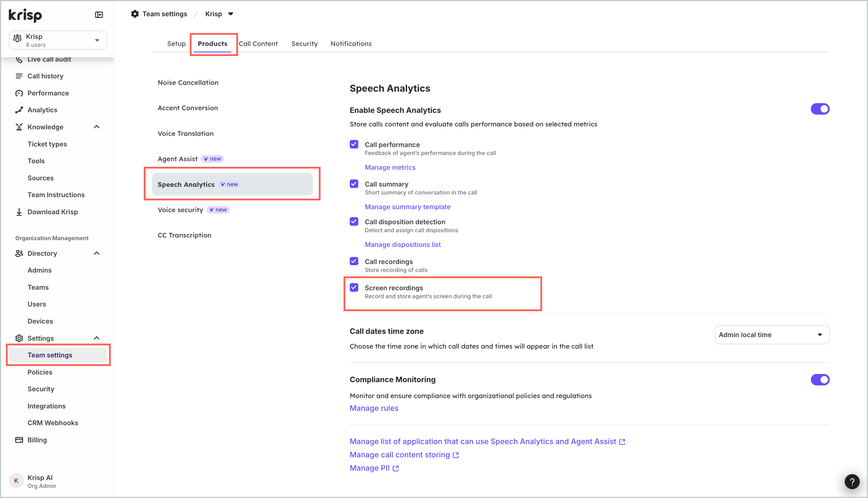Select the Products tab
This screenshot has width=868, height=498.
click(x=212, y=44)
